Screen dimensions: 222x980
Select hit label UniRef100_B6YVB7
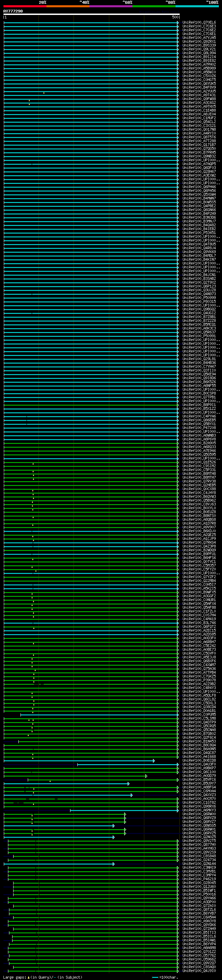click(x=199, y=913)
